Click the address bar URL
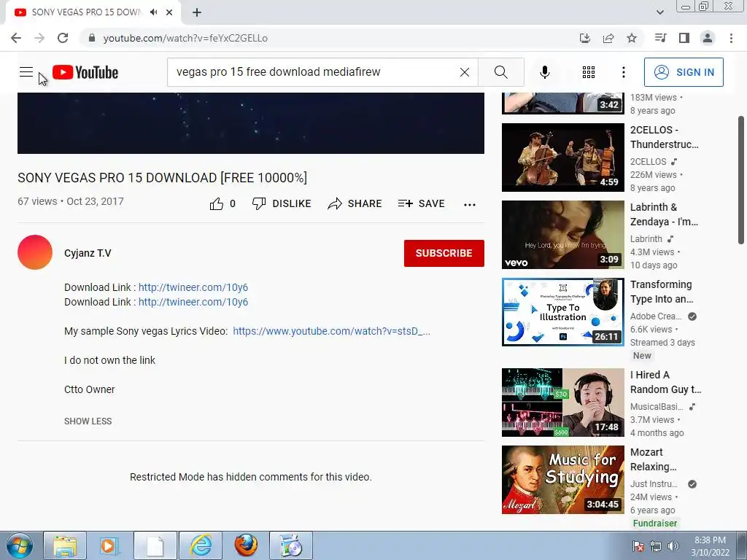This screenshot has width=747, height=560. pyautogui.click(x=186, y=38)
